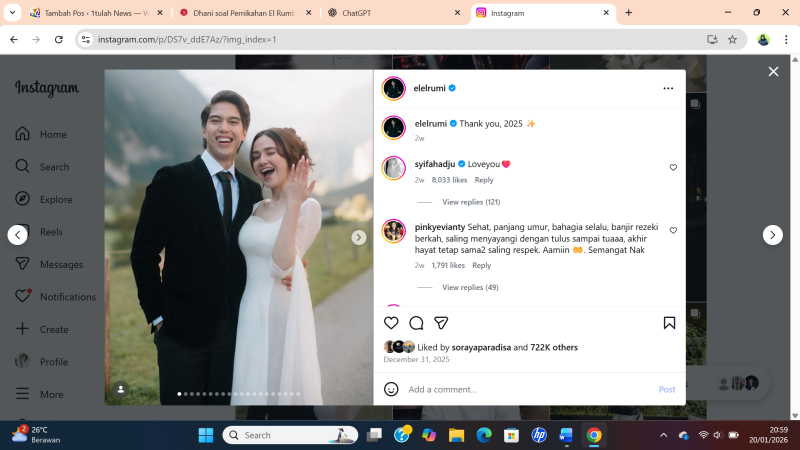Open More menu in sidebar
The width and height of the screenshot is (800, 450).
tap(40, 394)
